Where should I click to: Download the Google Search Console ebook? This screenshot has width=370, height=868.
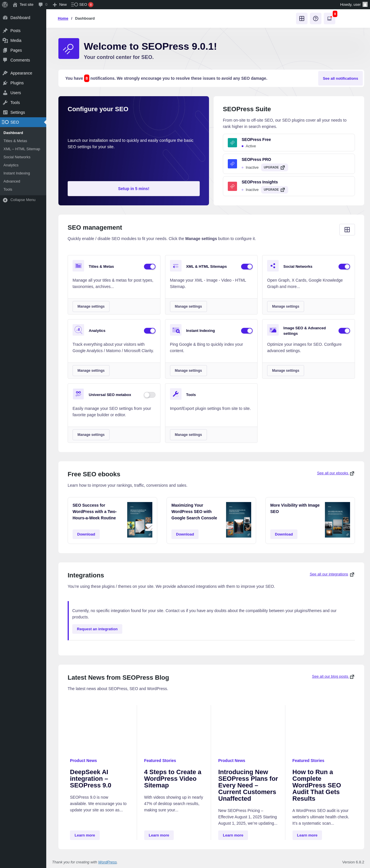(x=185, y=534)
